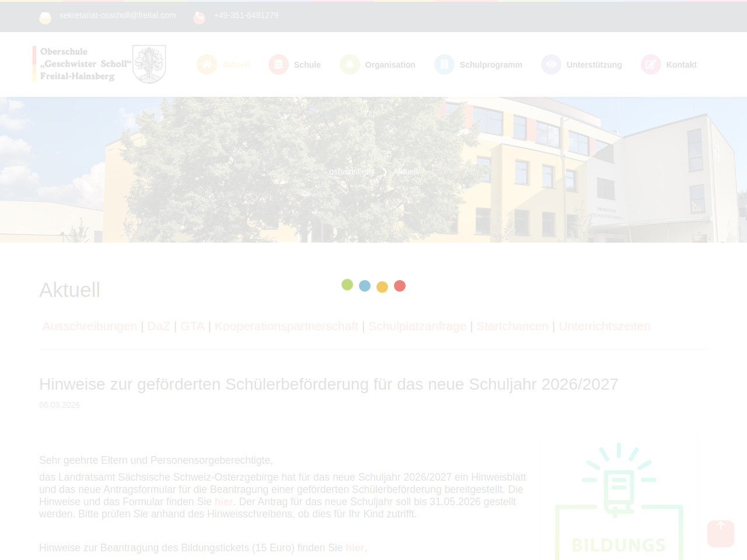This screenshot has width=747, height=560.
Task: Click the eye icon beside Unterstützung
Action: click(x=551, y=65)
